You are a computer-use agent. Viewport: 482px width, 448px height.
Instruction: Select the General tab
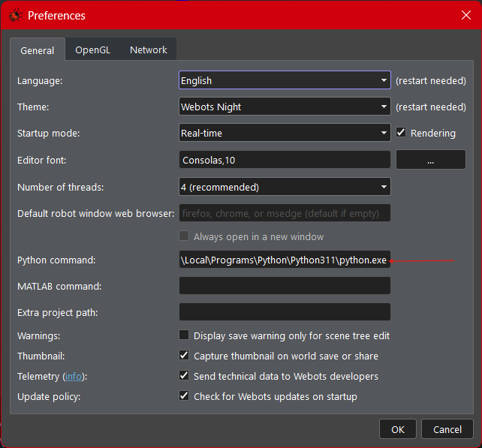tap(37, 50)
